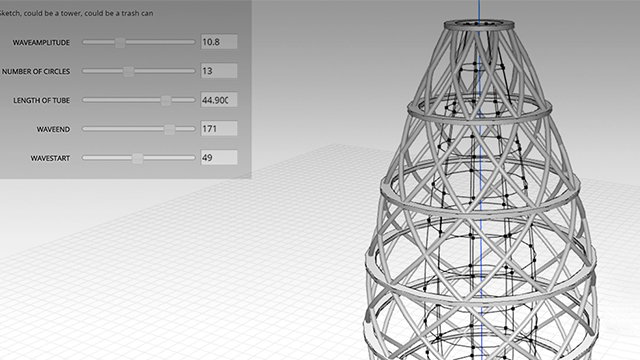Screen dimensions: 640x360
Task: Click the blue vertical axis line in viewport
Action: pos(480,180)
